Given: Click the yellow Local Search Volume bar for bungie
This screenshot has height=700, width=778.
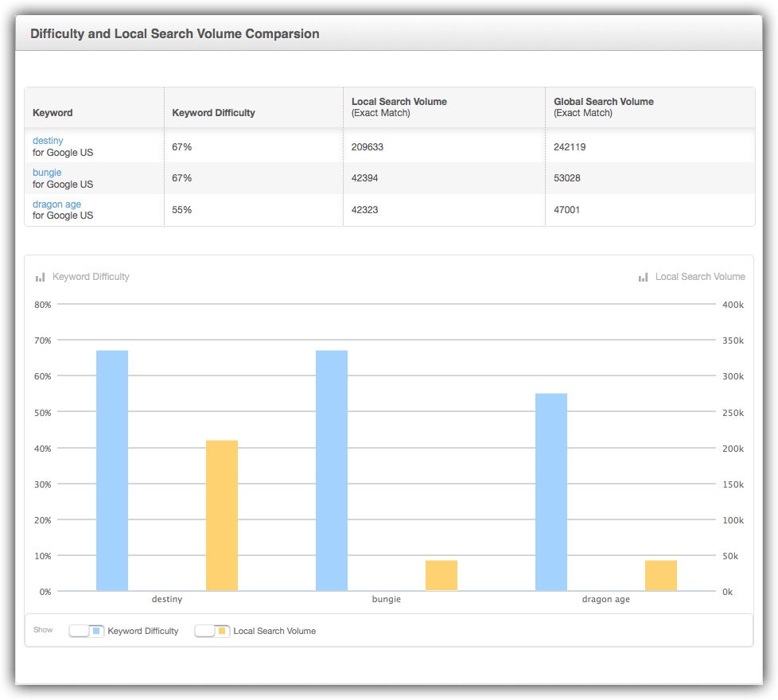Looking at the screenshot, I should (x=441, y=575).
